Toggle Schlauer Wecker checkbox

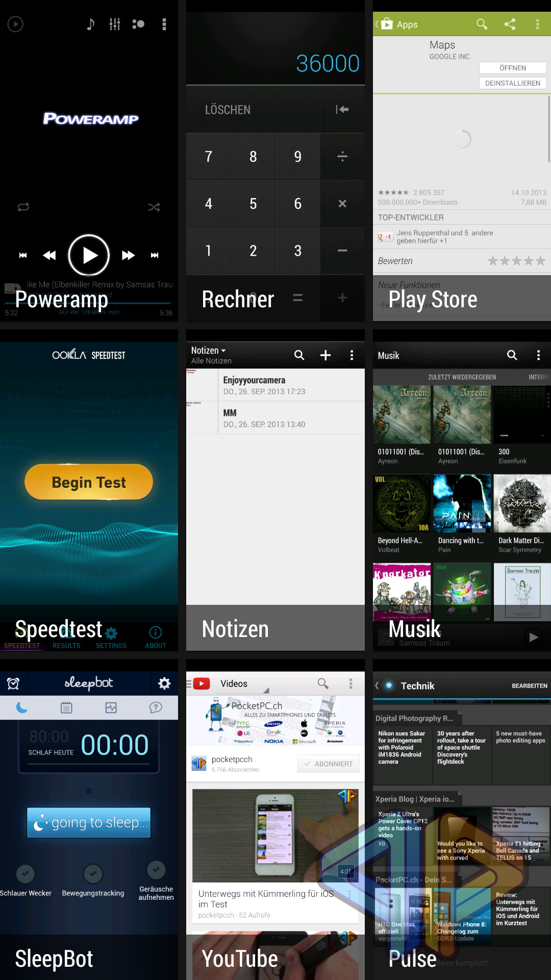[x=26, y=874]
